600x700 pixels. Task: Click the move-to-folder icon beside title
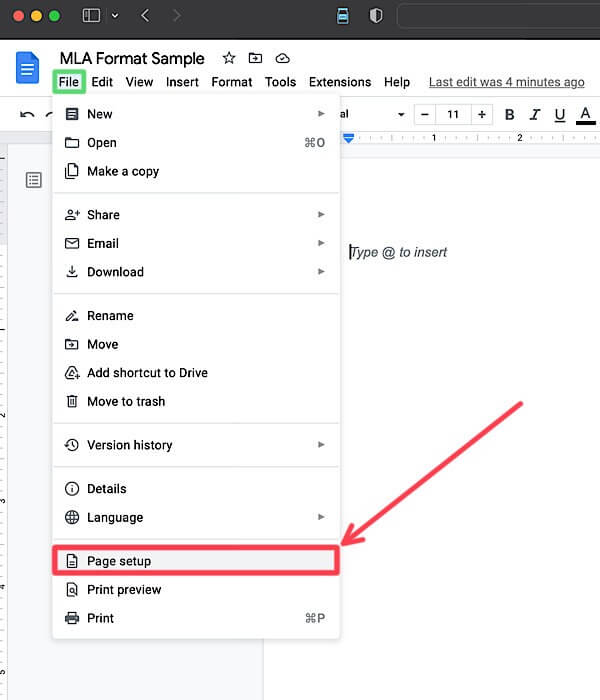(x=255, y=58)
